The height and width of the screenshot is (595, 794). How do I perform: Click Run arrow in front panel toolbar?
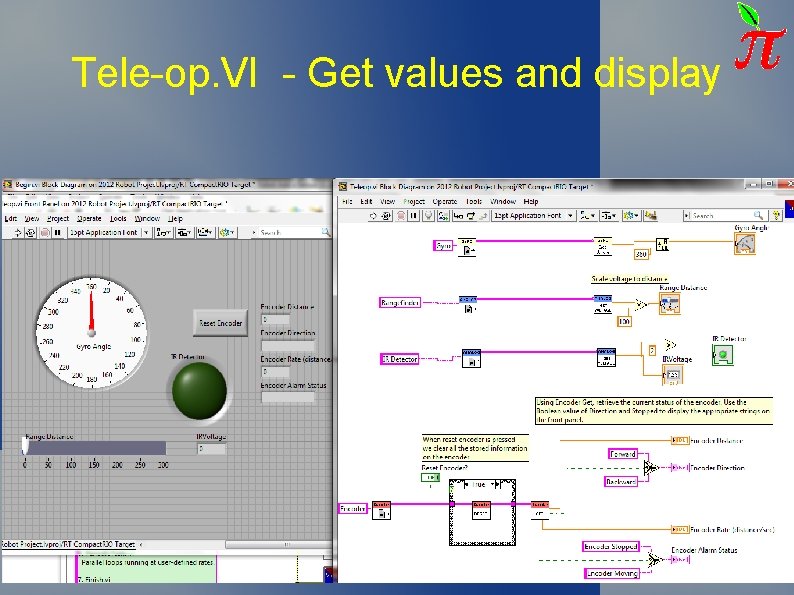(18, 232)
